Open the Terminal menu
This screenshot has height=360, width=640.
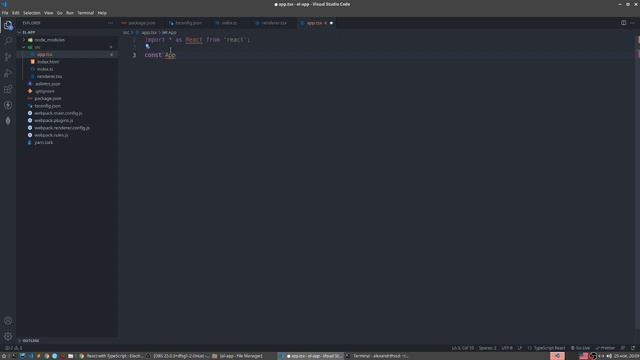(x=86, y=13)
